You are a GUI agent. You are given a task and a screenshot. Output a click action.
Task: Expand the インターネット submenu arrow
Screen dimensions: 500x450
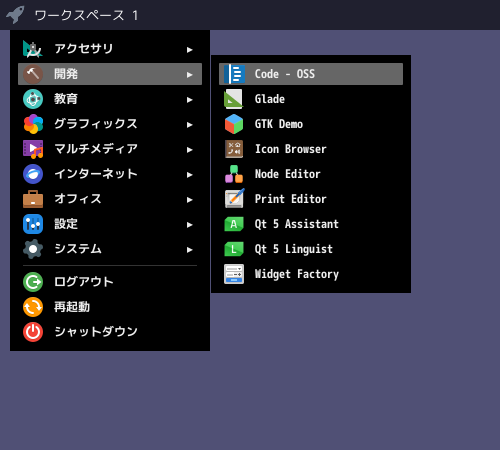point(190,175)
